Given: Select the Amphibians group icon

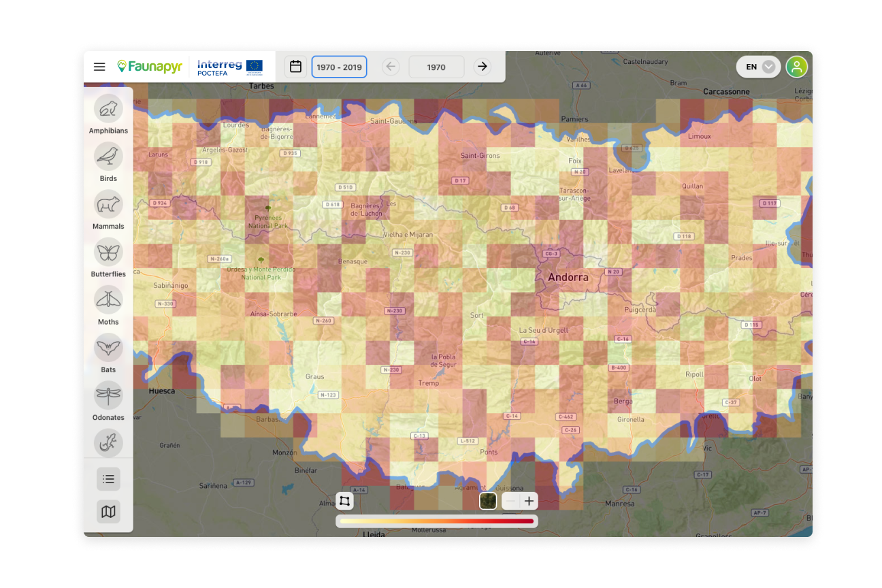Looking at the screenshot, I should tap(108, 108).
